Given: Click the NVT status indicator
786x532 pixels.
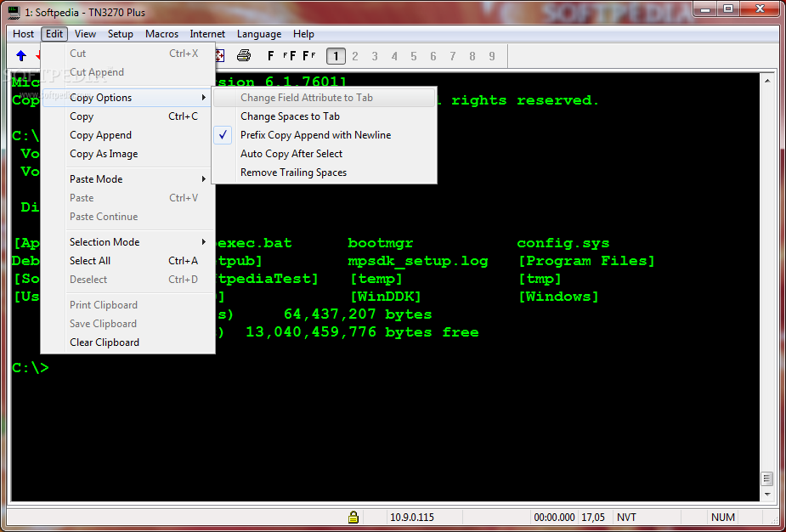Looking at the screenshot, I should [x=626, y=517].
